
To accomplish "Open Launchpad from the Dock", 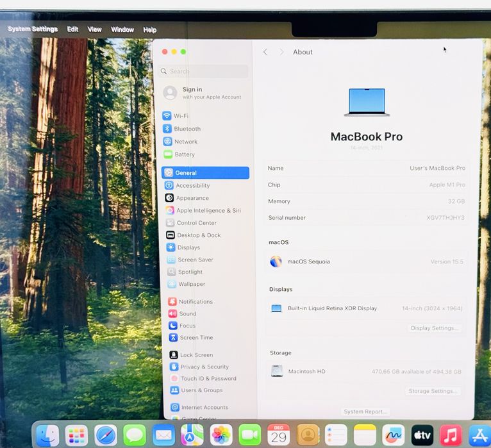I will pyautogui.click(x=76, y=435).
